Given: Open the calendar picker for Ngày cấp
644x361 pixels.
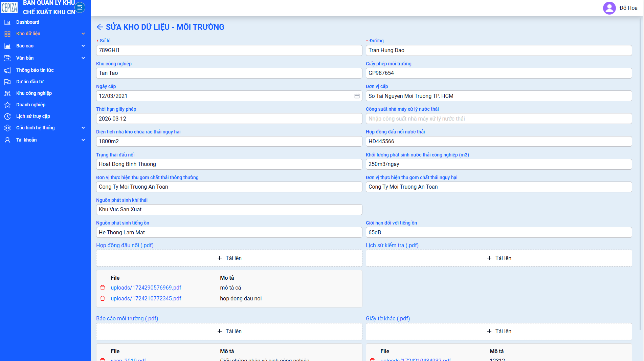Looking at the screenshot, I should pyautogui.click(x=357, y=96).
